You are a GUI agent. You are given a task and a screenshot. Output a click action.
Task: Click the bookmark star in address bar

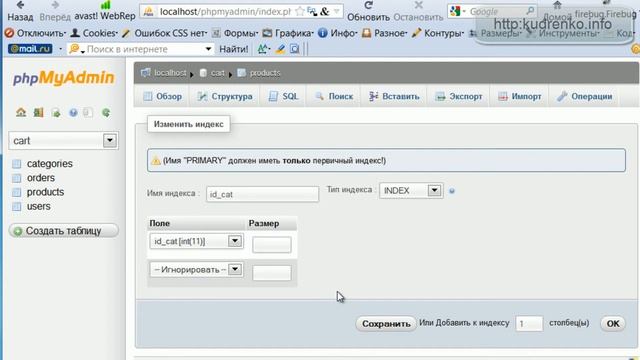300,11
